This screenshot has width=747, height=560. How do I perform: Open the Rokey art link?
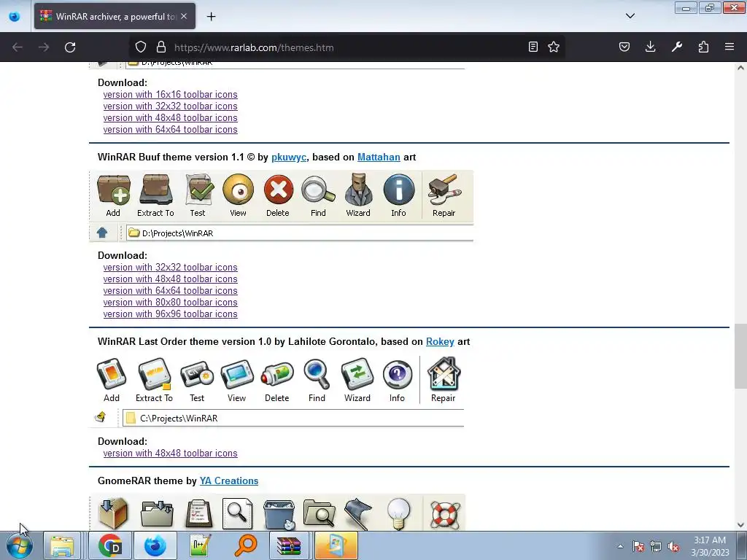click(440, 341)
